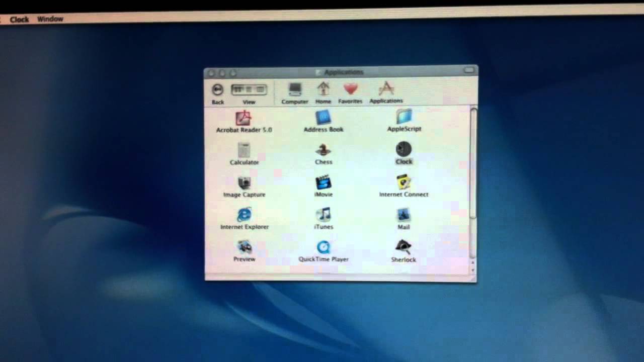Click the Image Capture label text
The width and height of the screenshot is (644, 362).
coord(244,195)
